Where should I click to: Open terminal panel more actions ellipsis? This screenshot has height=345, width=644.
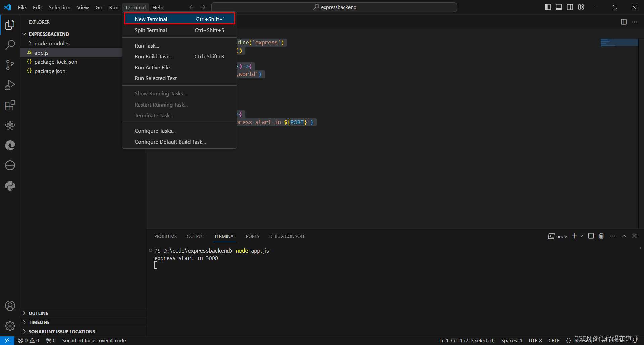[x=612, y=236]
